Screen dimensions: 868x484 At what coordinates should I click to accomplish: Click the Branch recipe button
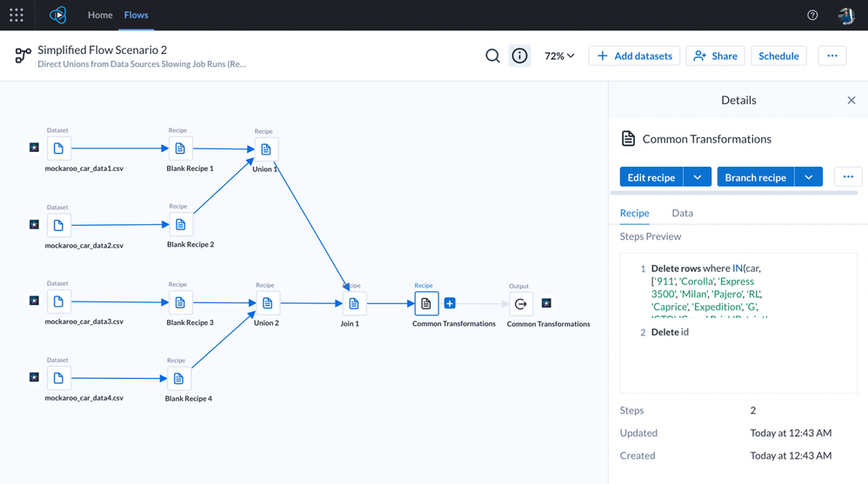[756, 177]
